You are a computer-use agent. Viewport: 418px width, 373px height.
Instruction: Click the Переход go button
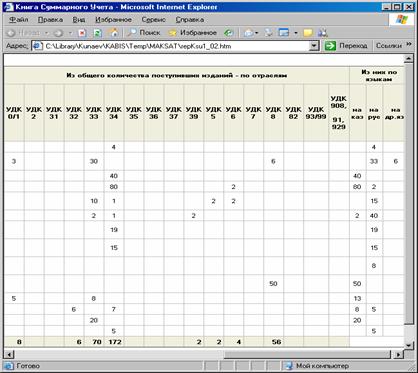point(346,46)
